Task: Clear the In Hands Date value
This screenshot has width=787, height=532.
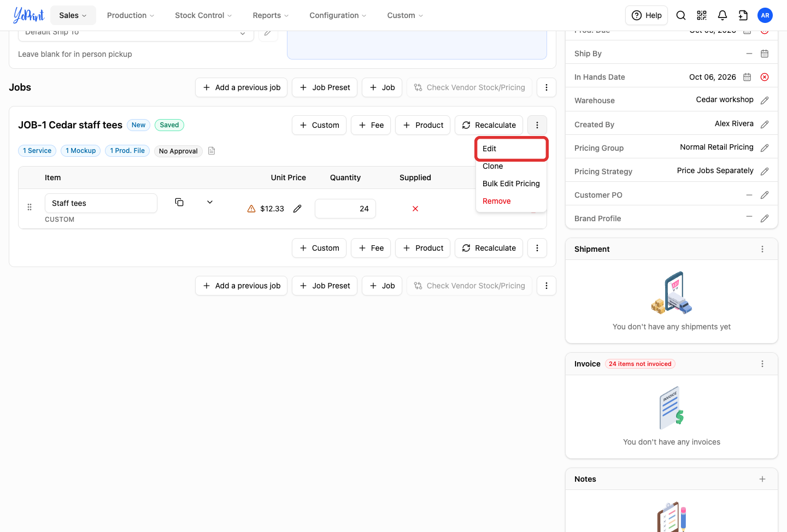Action: tap(765, 77)
